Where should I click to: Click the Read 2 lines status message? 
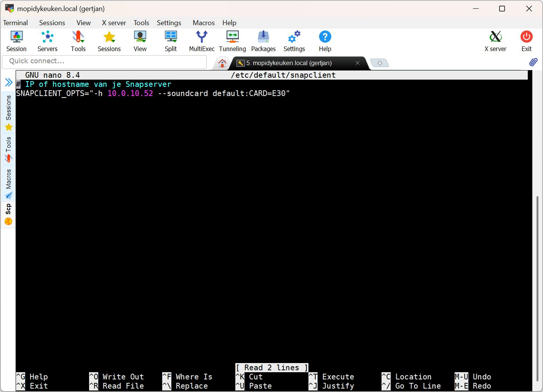pos(272,368)
